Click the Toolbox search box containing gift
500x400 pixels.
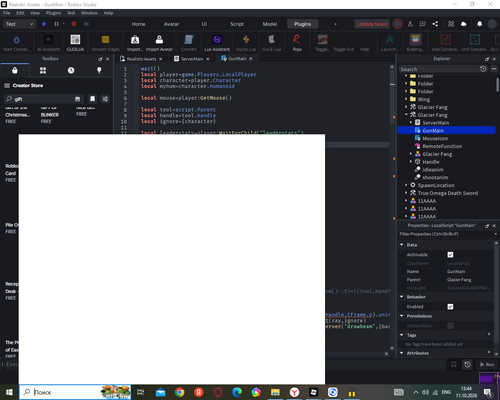click(x=42, y=99)
